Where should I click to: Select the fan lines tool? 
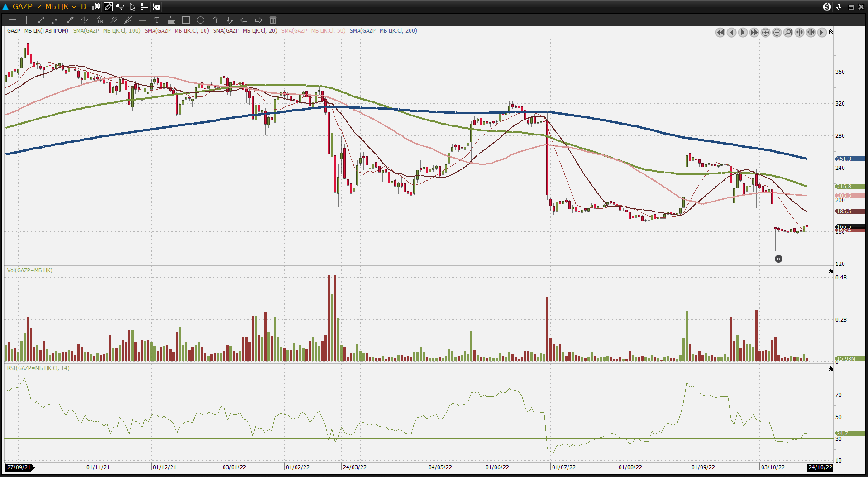pyautogui.click(x=128, y=20)
